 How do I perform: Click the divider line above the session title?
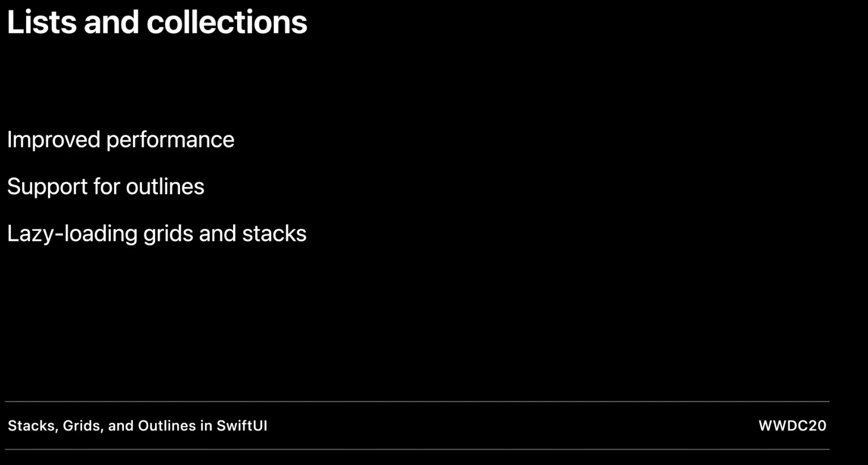pos(417,402)
